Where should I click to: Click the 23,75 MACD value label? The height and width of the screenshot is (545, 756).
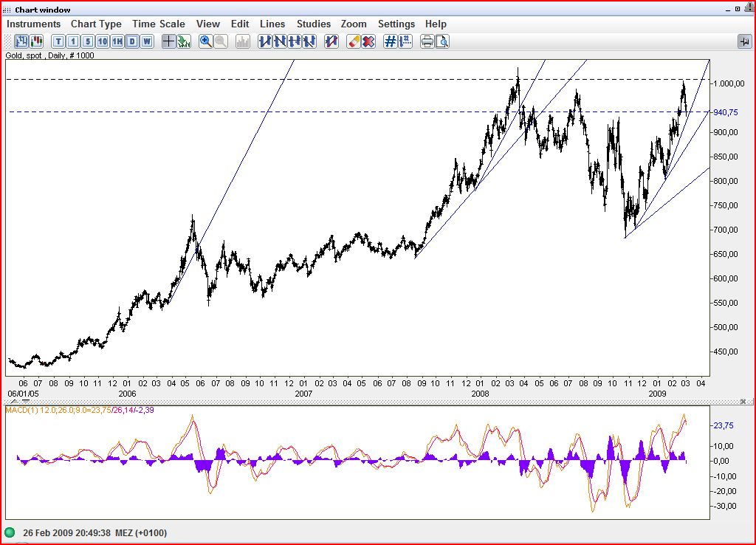[724, 425]
